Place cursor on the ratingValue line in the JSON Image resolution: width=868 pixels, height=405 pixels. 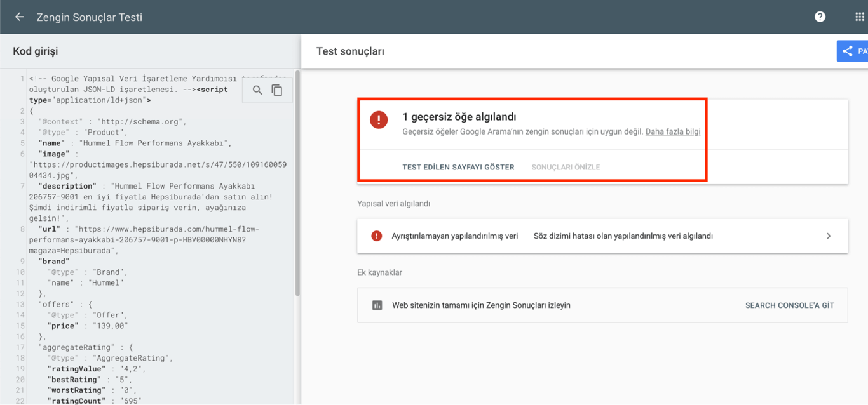click(x=76, y=368)
